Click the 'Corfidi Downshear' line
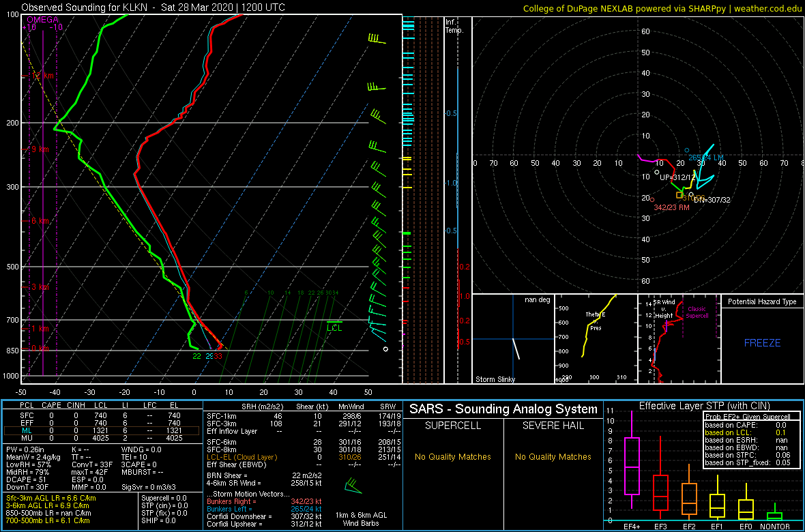Image resolution: width=805 pixels, height=532 pixels. pos(265,516)
